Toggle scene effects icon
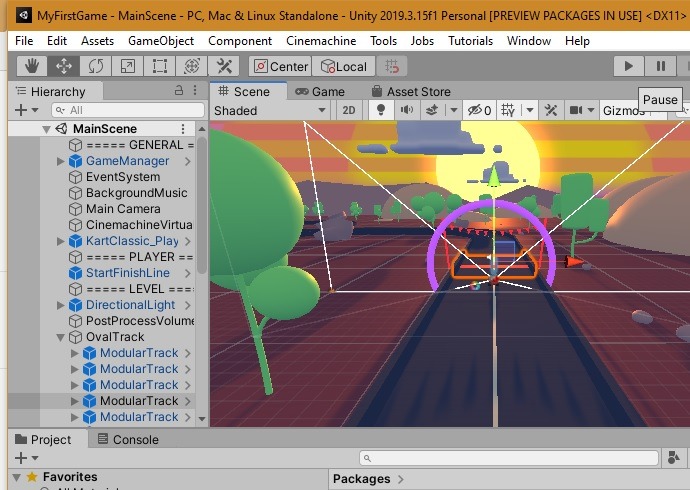690x490 pixels. (x=432, y=110)
